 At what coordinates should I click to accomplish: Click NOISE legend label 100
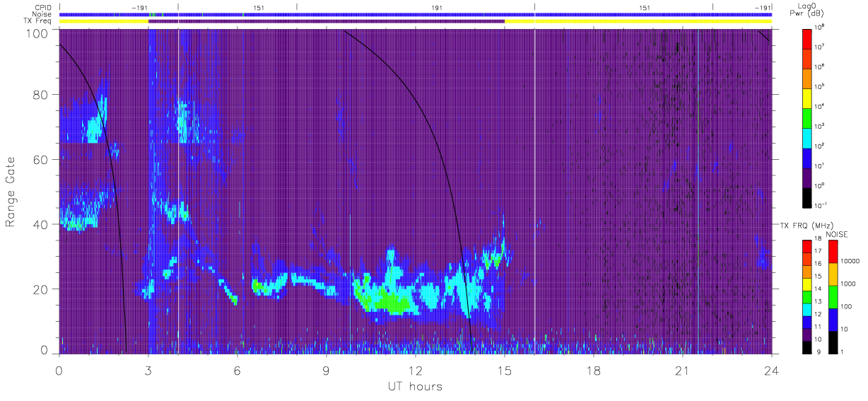pos(847,306)
